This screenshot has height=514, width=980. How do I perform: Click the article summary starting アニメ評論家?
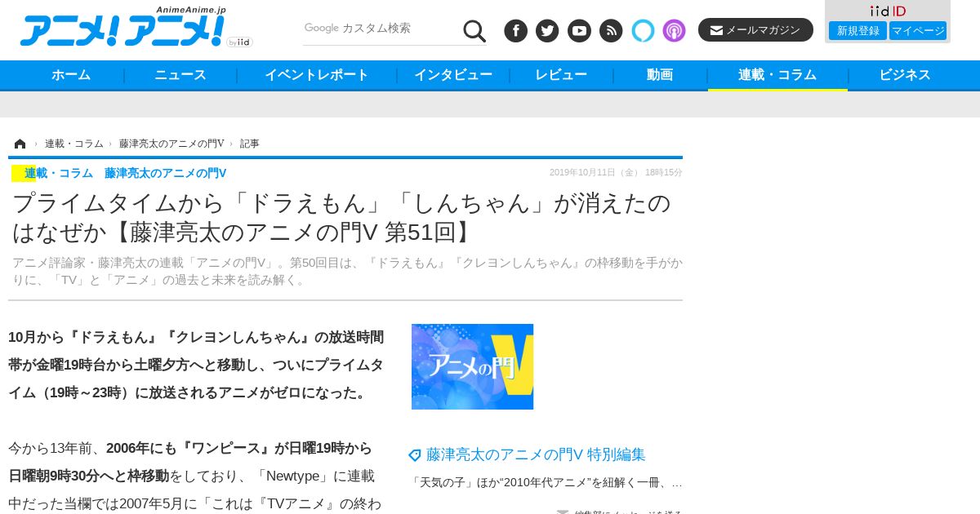pyautogui.click(x=347, y=271)
